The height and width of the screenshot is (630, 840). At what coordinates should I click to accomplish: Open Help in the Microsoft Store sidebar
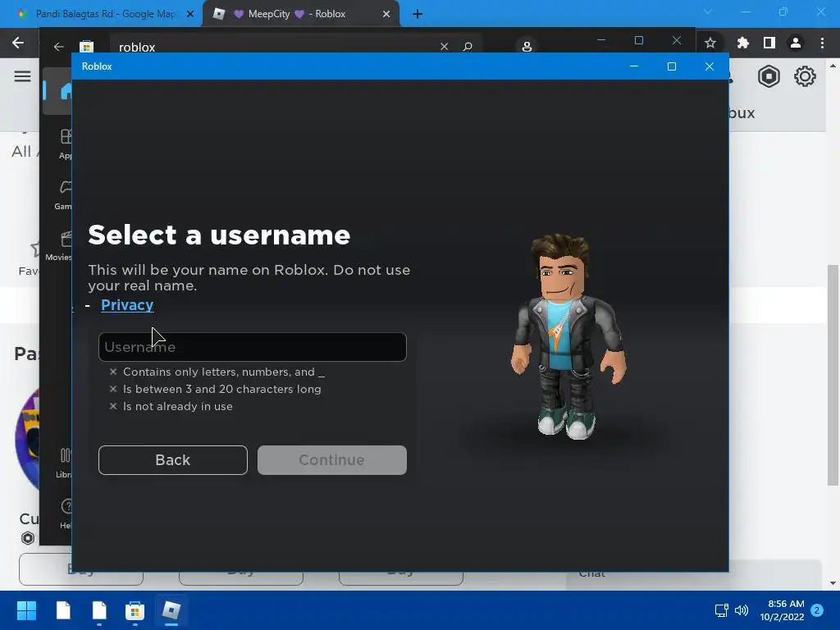click(66, 514)
